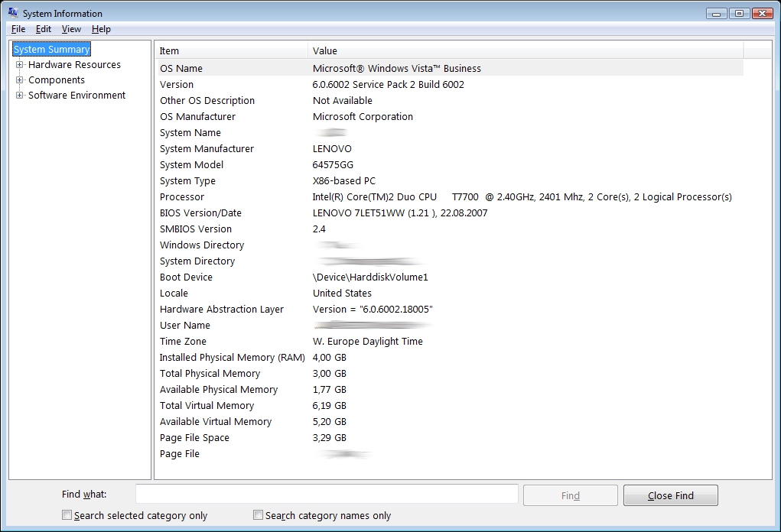Click the 64575GG model value
The height and width of the screenshot is (532, 781).
[x=333, y=165]
